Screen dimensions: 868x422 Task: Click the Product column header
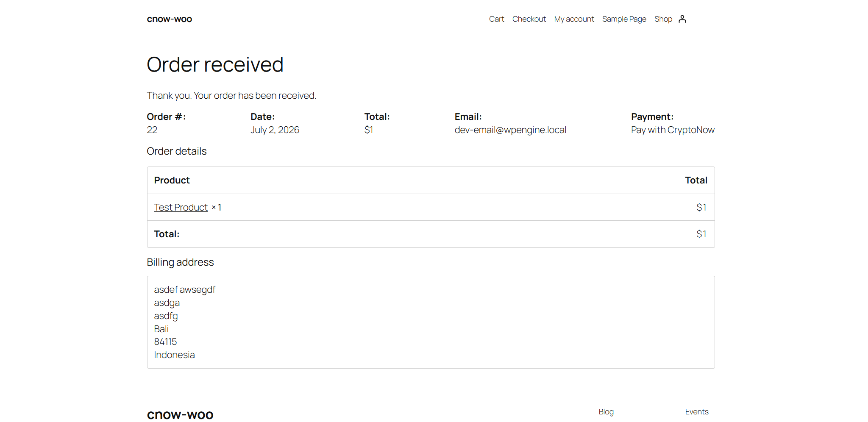(172, 180)
